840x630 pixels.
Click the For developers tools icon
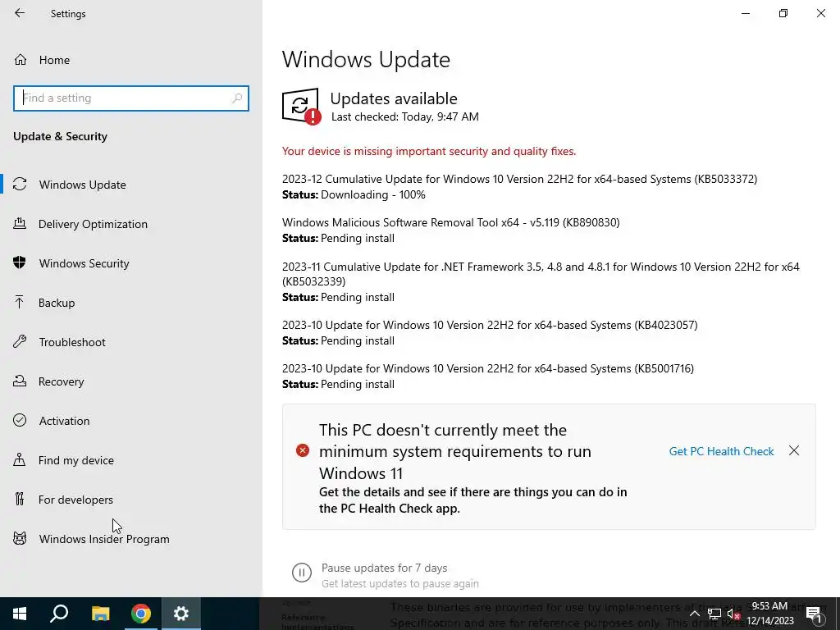(20, 500)
